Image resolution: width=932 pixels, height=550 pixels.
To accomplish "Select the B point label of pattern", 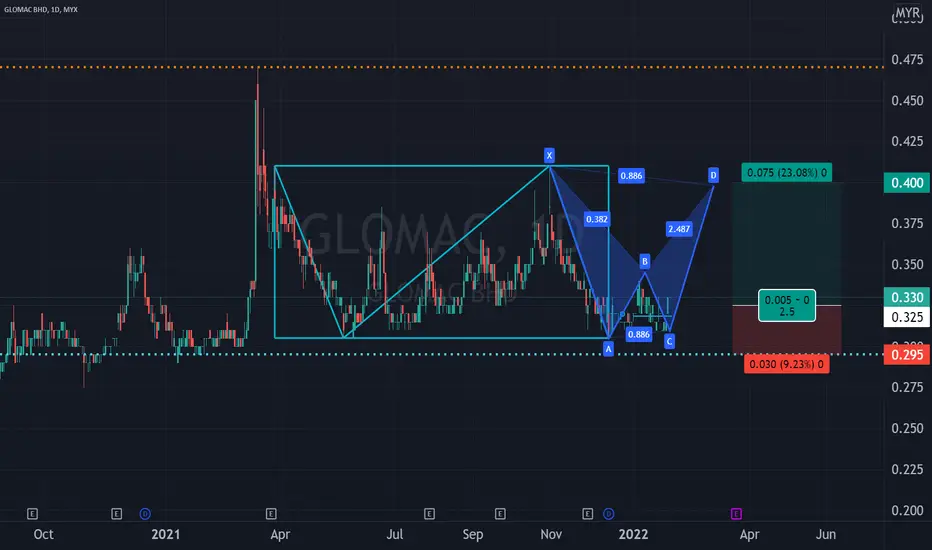I will (645, 262).
